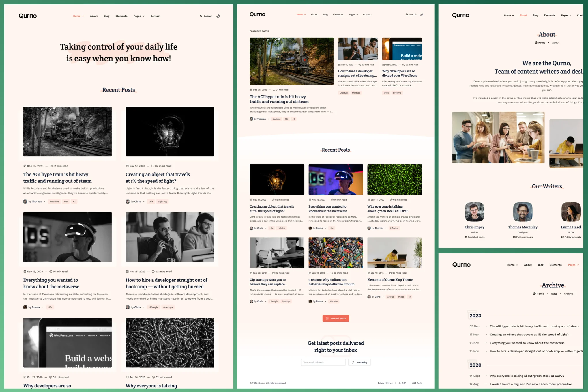Click the +2 tags badge under AGI post, left page

[x=74, y=201]
